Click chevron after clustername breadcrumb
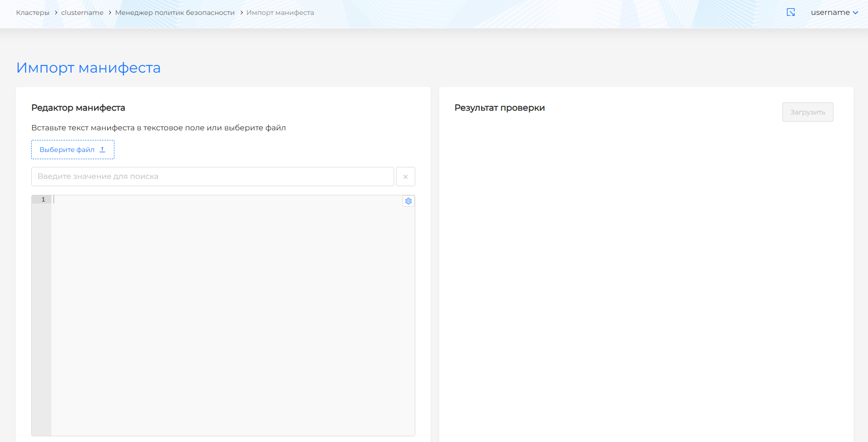Viewport: 868px width, 442px height. (x=110, y=13)
